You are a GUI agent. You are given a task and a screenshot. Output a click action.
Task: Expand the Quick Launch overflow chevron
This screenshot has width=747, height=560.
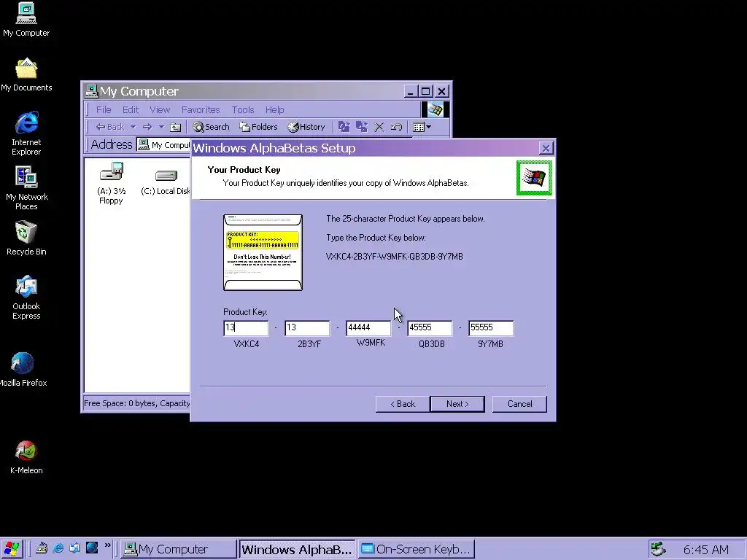(108, 545)
